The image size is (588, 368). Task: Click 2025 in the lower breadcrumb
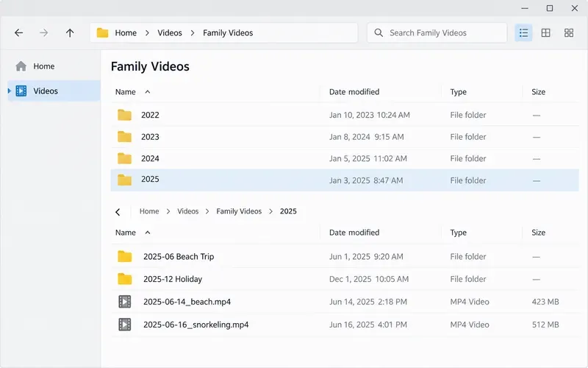tap(288, 211)
